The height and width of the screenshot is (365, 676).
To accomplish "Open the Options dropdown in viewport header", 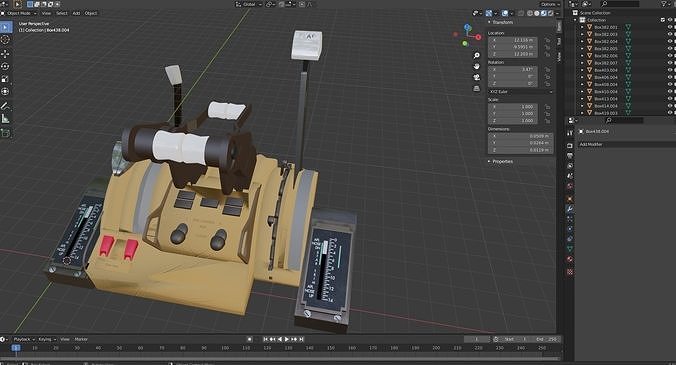I will pyautogui.click(x=550, y=4).
